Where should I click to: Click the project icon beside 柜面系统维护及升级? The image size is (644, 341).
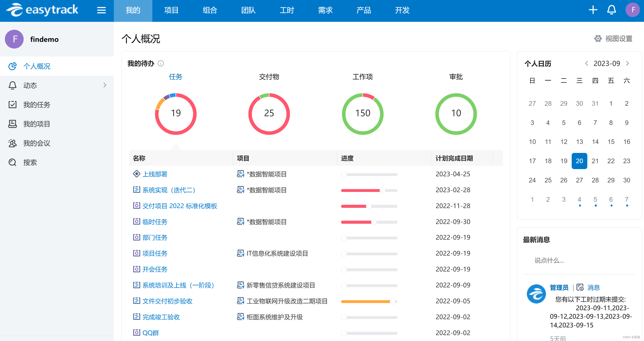[241, 317]
